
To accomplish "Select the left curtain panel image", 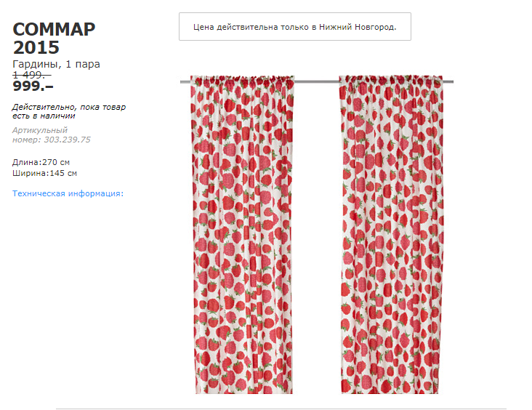I will tap(242, 235).
